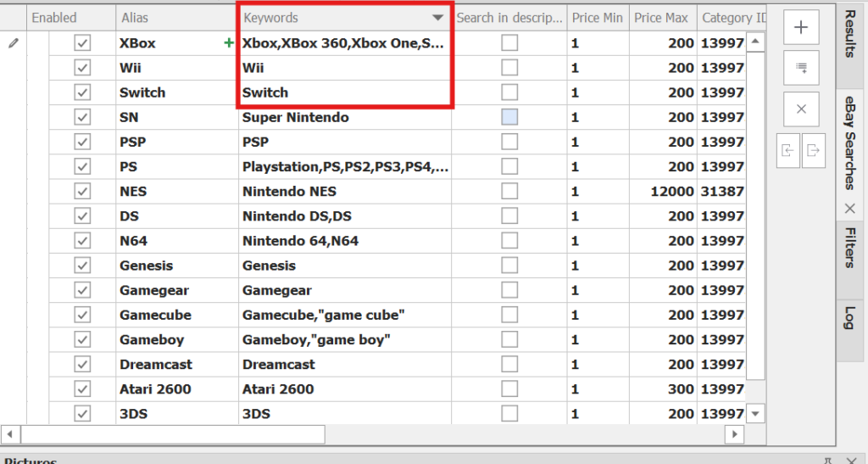Check Search in description for XBox row

coord(509,42)
